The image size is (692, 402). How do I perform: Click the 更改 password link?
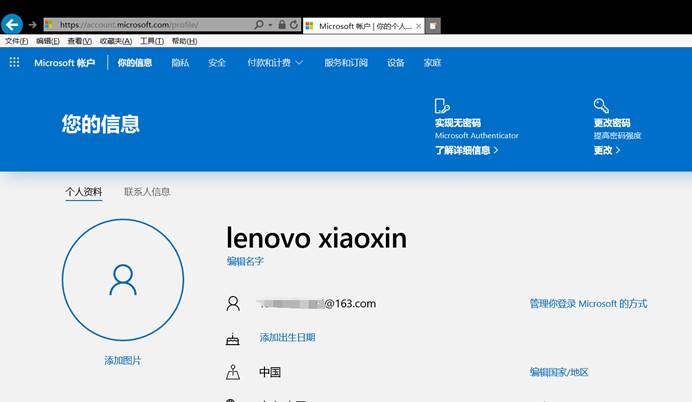tap(606, 150)
